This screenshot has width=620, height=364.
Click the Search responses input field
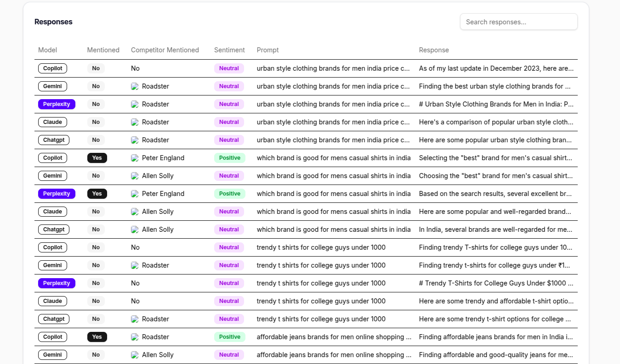coord(518,22)
